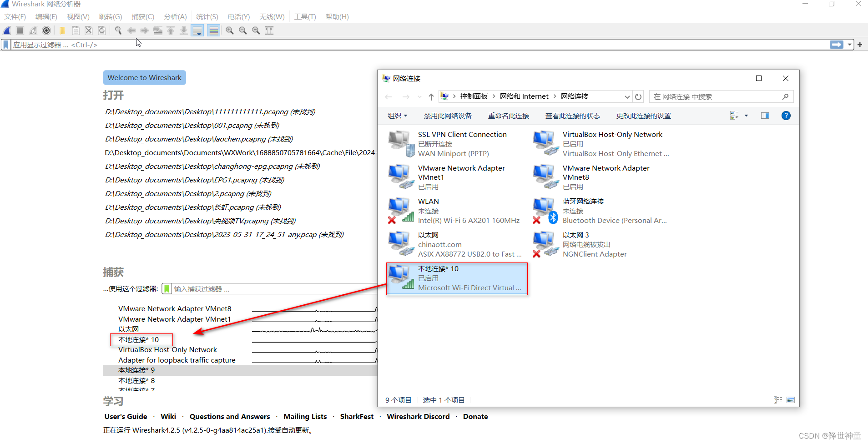Image resolution: width=868 pixels, height=444 pixels.
Task: Go up one level in 网络连接 window
Action: (x=431, y=97)
